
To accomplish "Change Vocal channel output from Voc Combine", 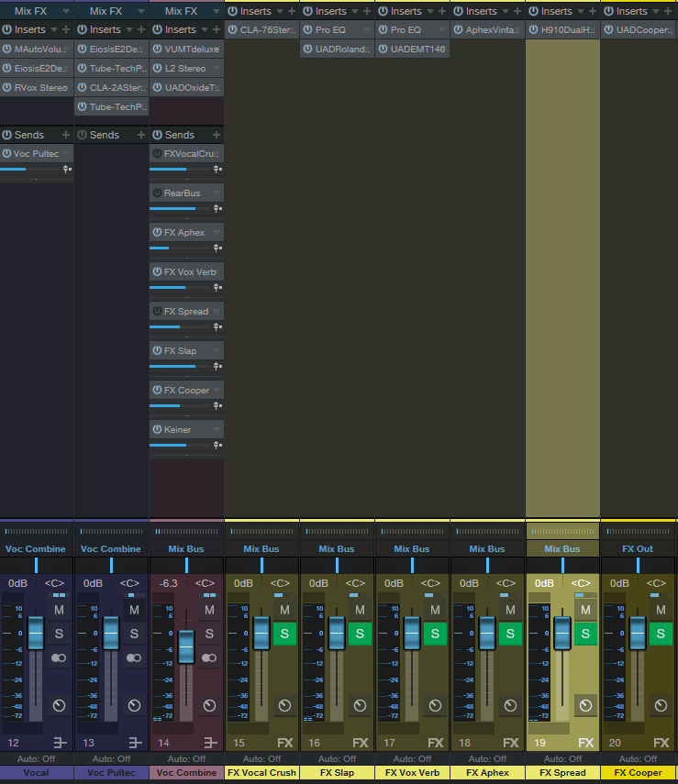I will pyautogui.click(x=36, y=549).
